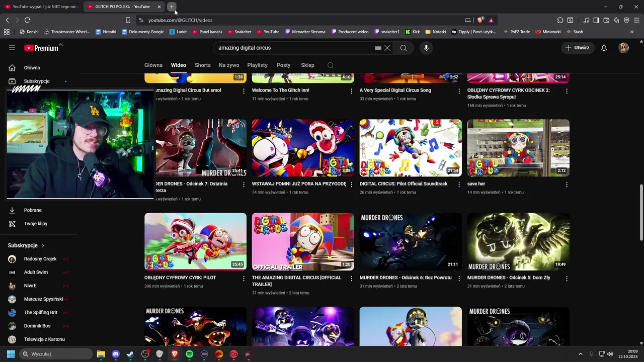This screenshot has height=362, width=644.
Task: Open the YouTube hamburger guide menu
Action: point(12,48)
